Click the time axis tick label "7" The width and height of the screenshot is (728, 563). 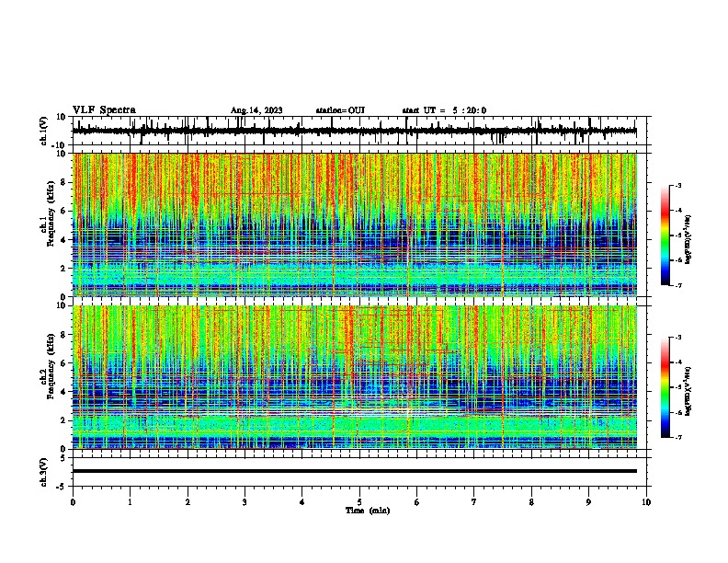[x=474, y=502]
